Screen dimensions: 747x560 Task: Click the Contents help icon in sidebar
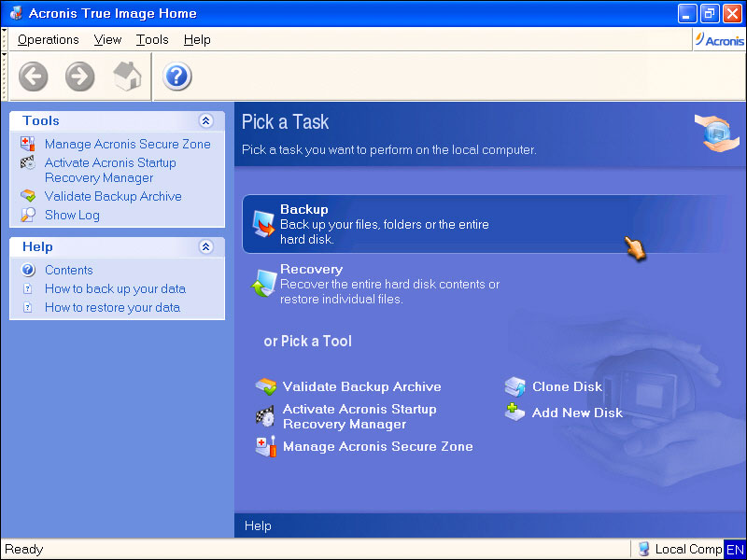28,270
